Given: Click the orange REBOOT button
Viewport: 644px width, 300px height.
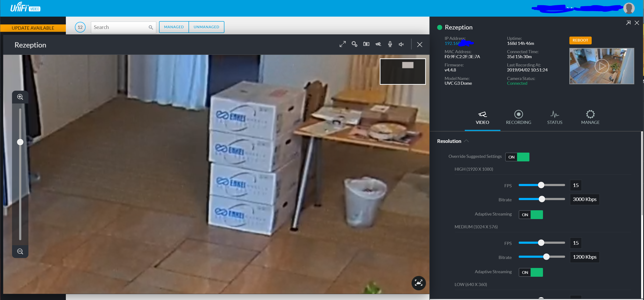Looking at the screenshot, I should [580, 40].
